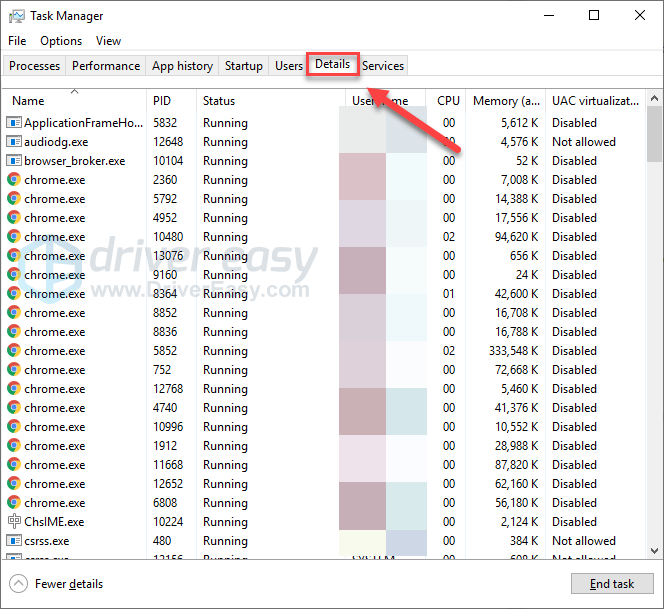
Task: Click scrollbar down arrow in process list
Action: coord(654,551)
